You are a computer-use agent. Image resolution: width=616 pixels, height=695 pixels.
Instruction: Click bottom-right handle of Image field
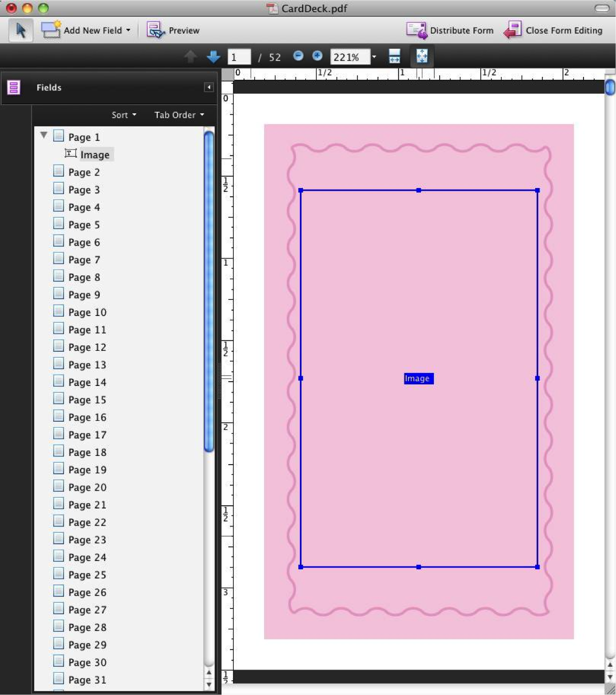pos(537,567)
